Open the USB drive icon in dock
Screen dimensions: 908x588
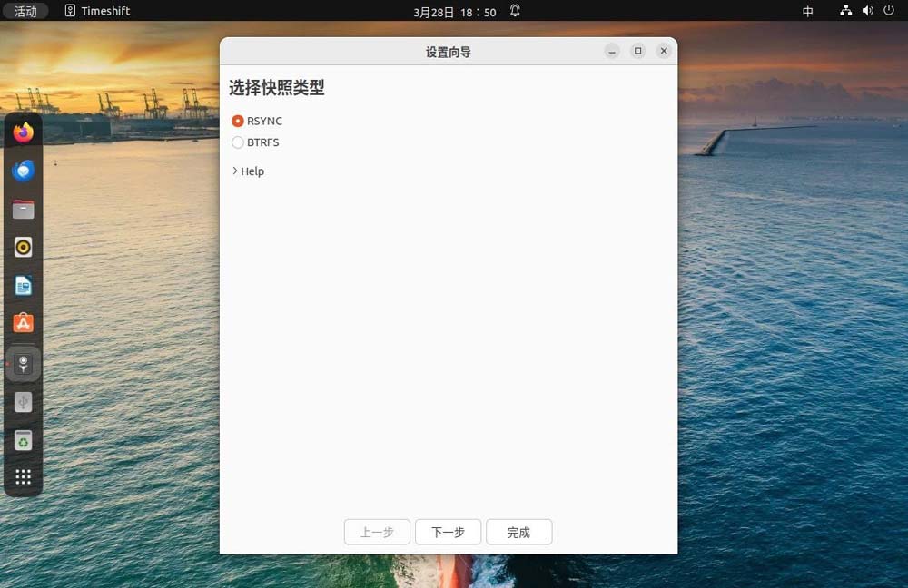24,402
